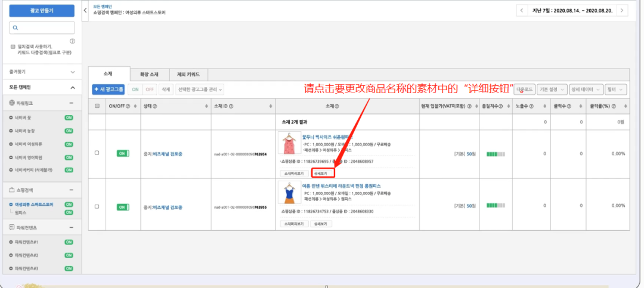Switch to the 소재 tab
Screen dimensions: 644x288
[109, 74]
